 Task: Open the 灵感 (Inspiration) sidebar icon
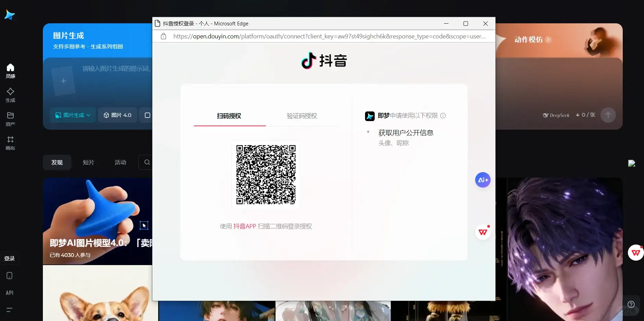[10, 70]
